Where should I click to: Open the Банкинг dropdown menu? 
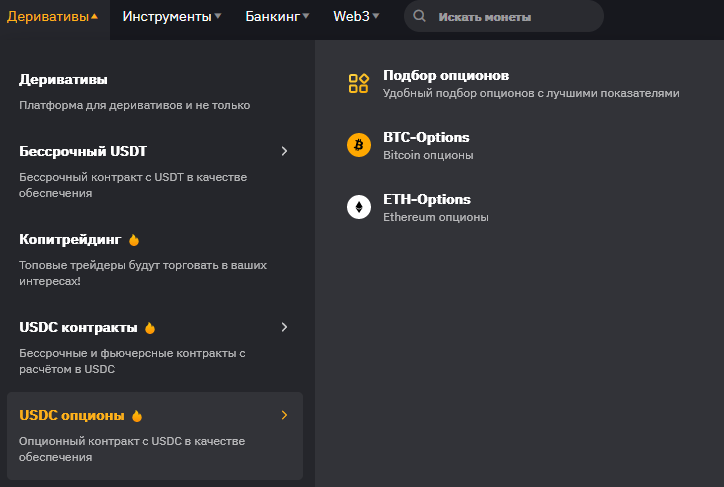277,17
